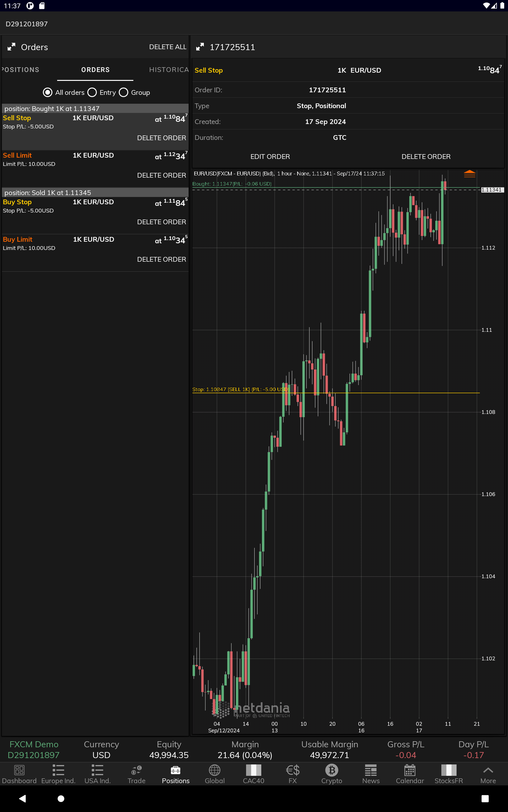Viewport: 508px width, 812px height.
Task: Delete the Buy Limit order at 1.10345
Action: pos(162,259)
